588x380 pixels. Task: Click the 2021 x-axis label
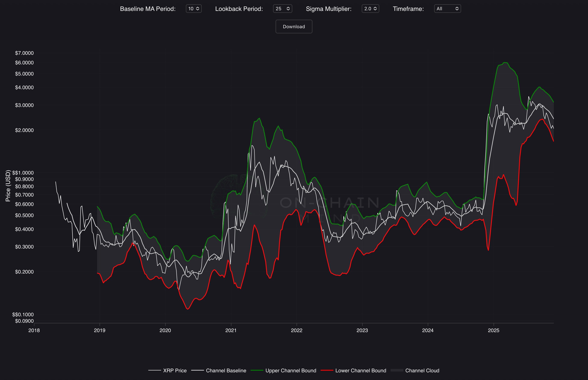[231, 330]
